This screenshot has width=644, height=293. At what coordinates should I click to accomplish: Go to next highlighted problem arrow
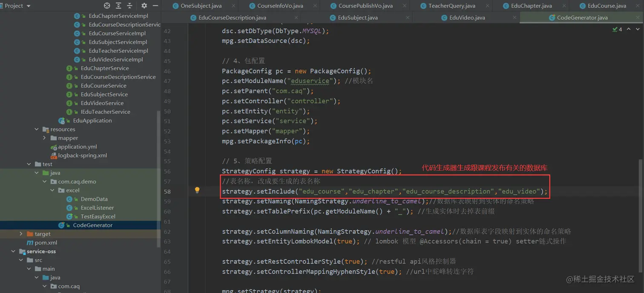(638, 29)
